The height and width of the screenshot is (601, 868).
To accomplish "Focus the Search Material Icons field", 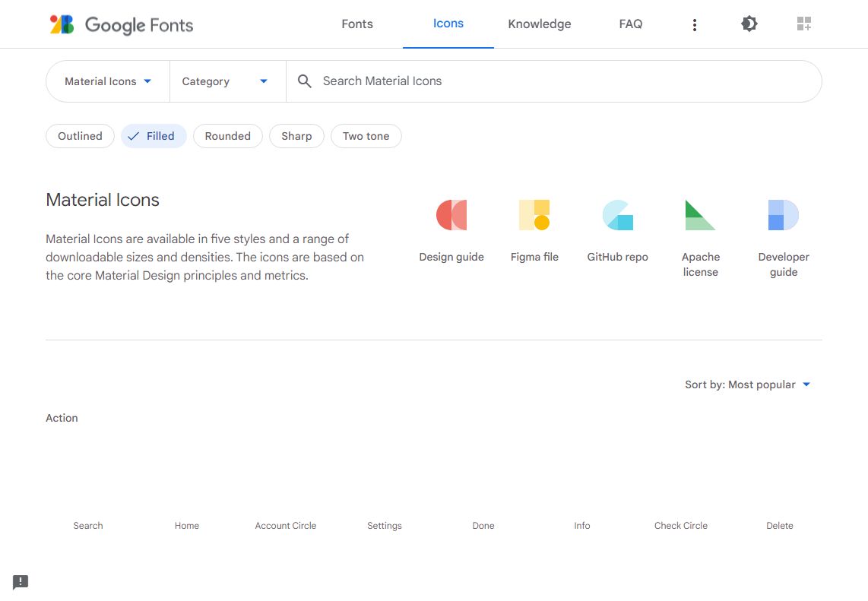I will [553, 81].
